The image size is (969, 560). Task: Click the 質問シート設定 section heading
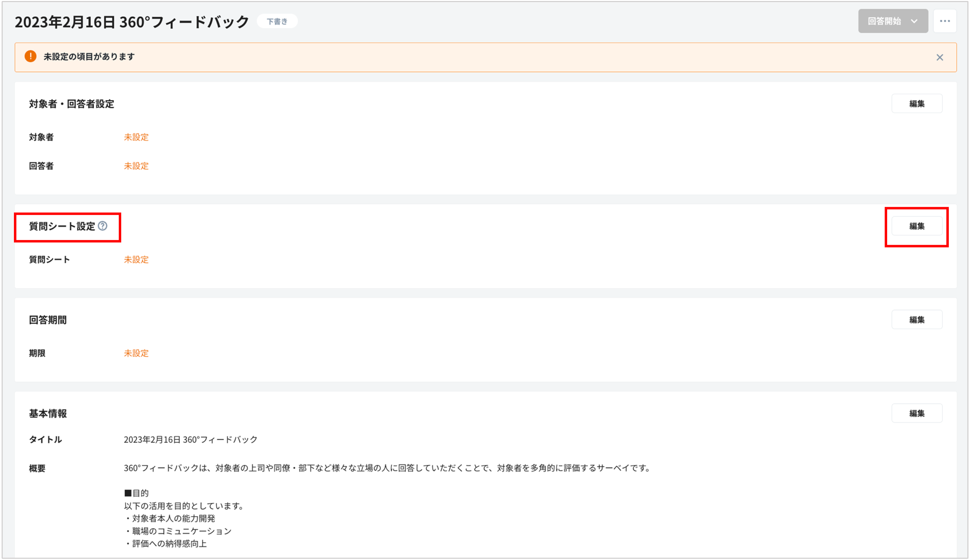62,226
